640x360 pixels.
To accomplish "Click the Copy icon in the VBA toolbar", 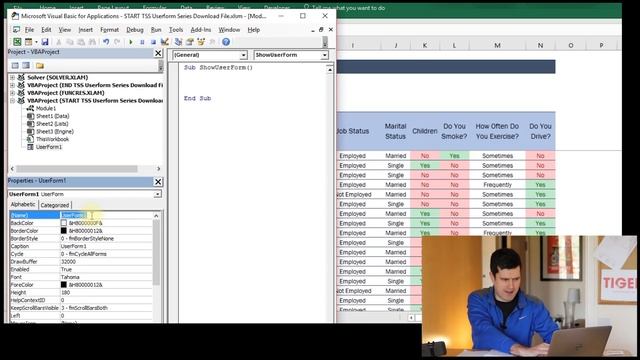I will coord(70,42).
